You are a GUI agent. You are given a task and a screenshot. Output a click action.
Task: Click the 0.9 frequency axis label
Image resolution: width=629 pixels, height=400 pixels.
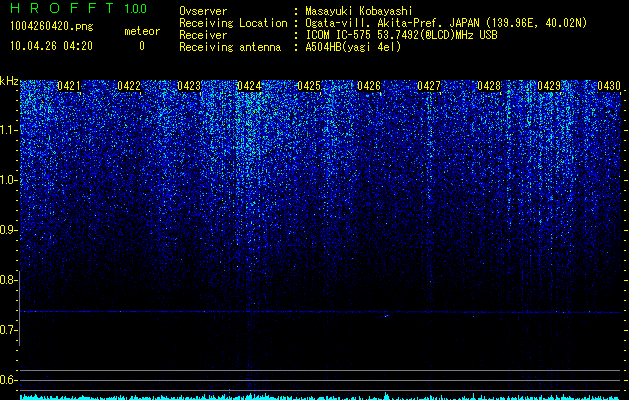tap(8, 230)
